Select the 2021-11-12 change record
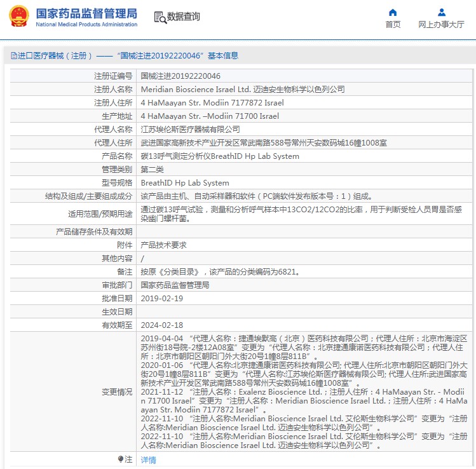 pyautogui.click(x=304, y=401)
